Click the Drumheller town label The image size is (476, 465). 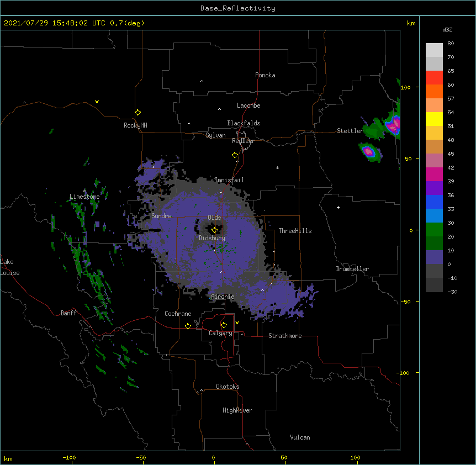click(352, 269)
